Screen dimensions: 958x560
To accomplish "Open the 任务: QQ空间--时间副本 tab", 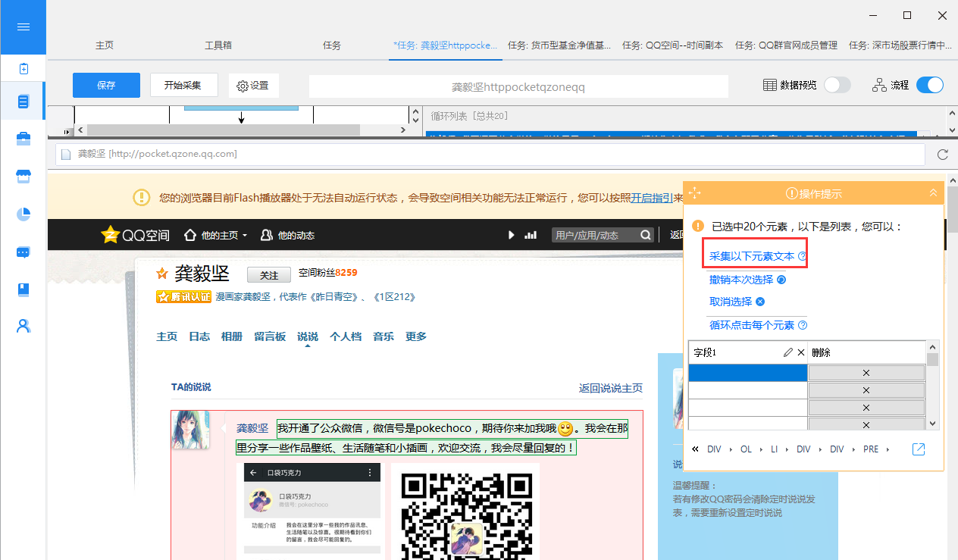I will [x=672, y=45].
